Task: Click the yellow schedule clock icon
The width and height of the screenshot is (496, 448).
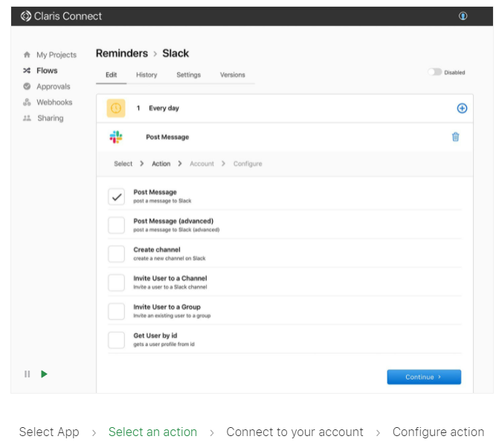Action: pyautogui.click(x=116, y=108)
